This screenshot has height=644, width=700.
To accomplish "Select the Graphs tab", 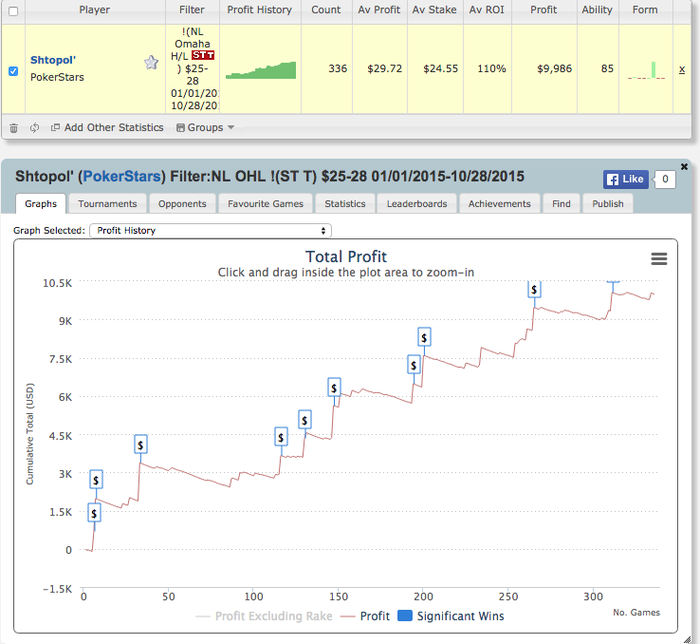I will click(x=41, y=204).
